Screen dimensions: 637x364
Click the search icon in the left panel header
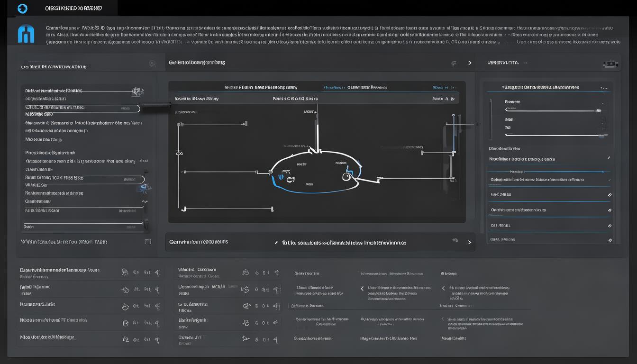click(152, 64)
